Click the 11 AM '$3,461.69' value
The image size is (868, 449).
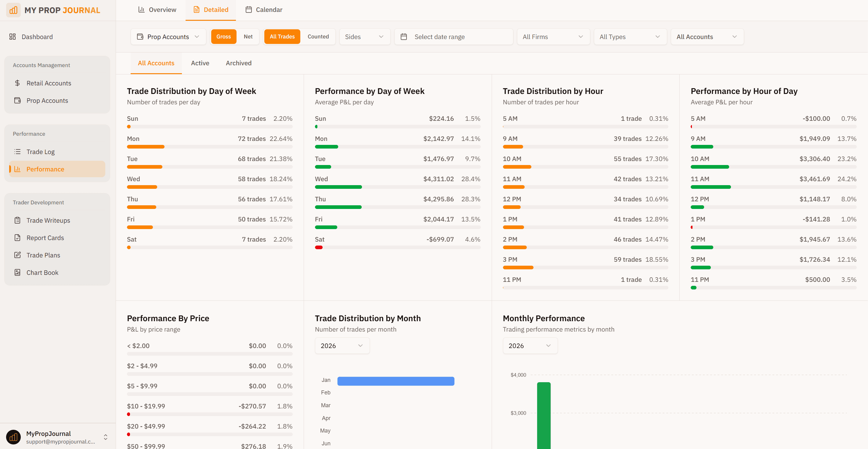tap(815, 179)
